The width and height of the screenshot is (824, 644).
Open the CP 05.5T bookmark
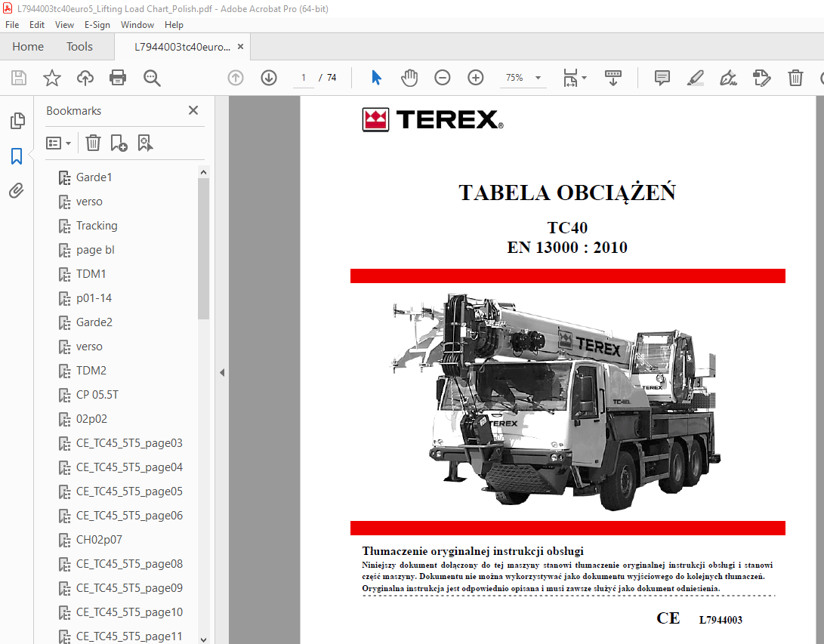tap(97, 395)
